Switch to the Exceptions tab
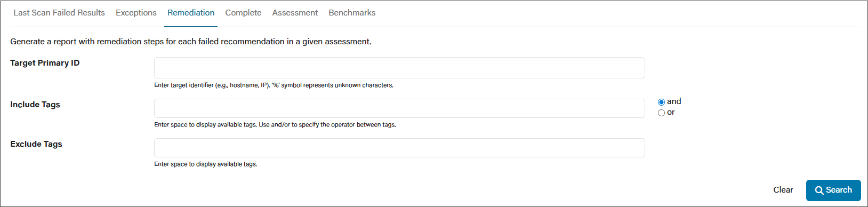 point(136,13)
